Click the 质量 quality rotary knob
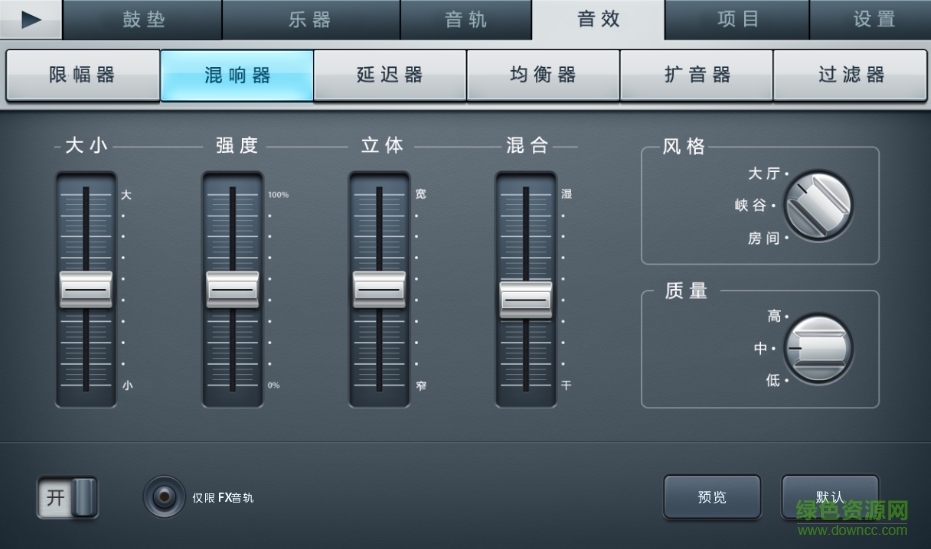 pyautogui.click(x=818, y=348)
